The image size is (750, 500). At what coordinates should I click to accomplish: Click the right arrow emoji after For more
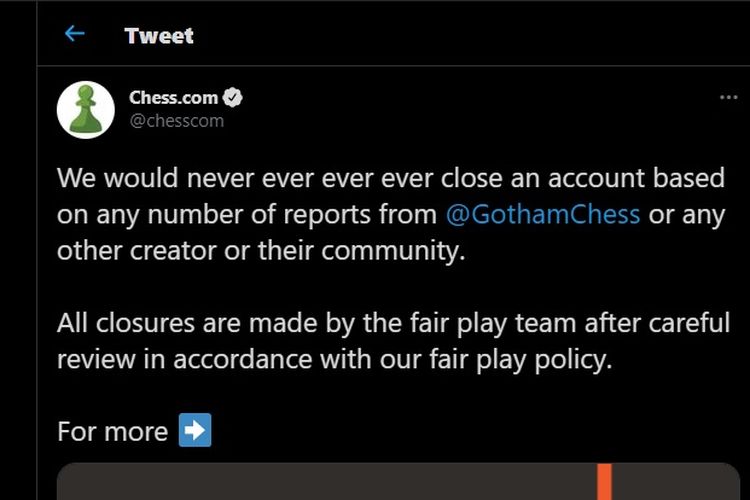pos(195,430)
